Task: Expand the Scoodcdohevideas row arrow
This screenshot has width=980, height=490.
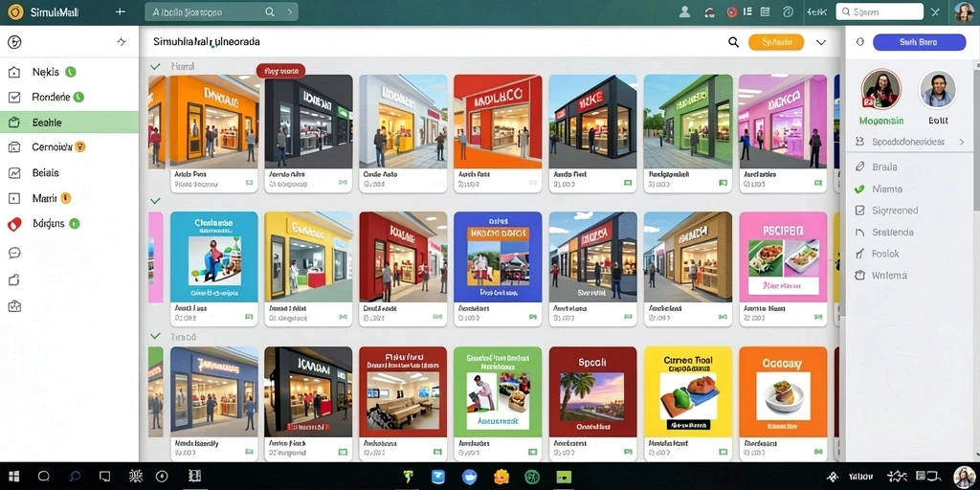Action: pos(961,143)
